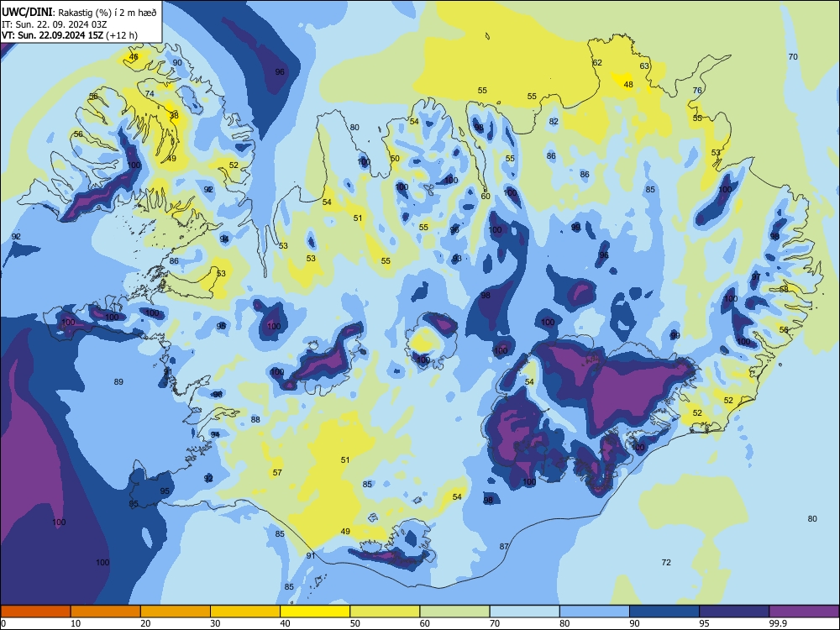Viewport: 840px width, 630px height.
Task: Click the "88" humidity value on the map
Action: 255,419
